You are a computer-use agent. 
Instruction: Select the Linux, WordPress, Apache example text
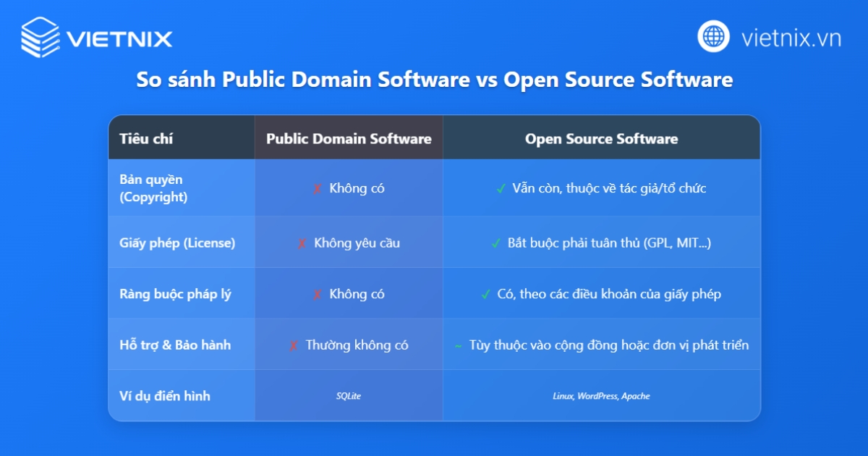pos(601,396)
